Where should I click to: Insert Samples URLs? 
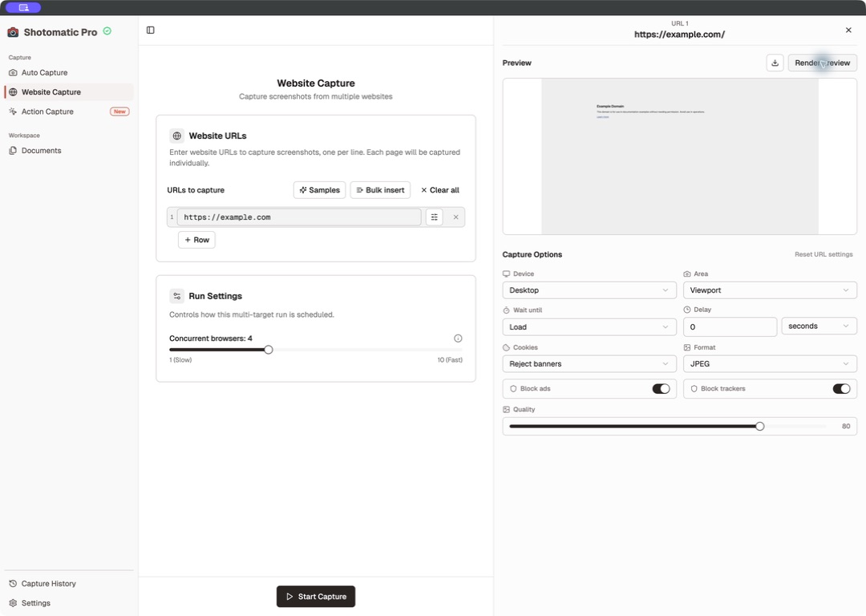319,189
